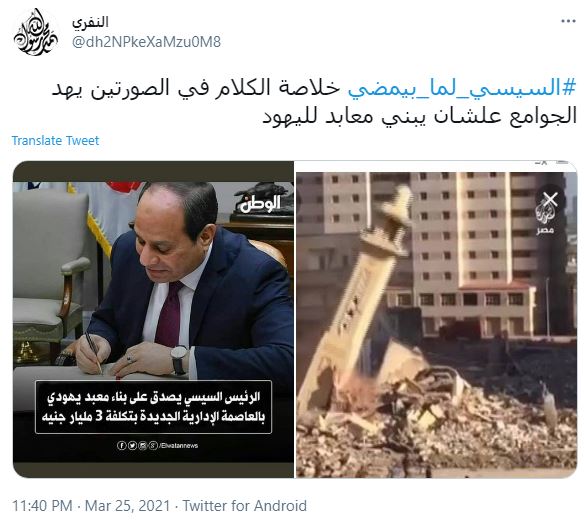Open the three-dot more options menu

point(568,21)
